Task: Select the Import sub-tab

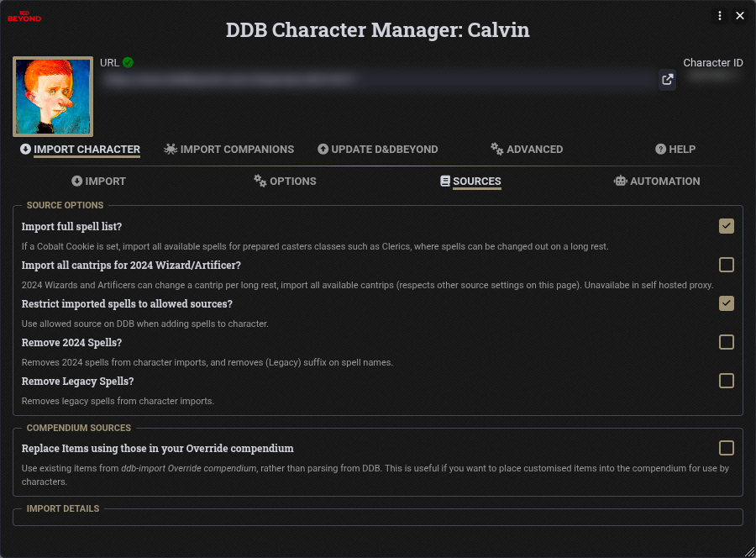Action: 99,182
